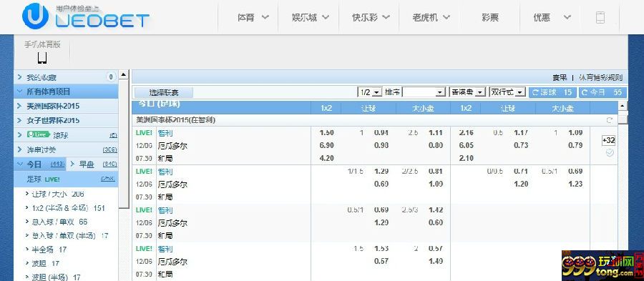Select the 0.73 half-time handicap odds
644x281 pixels.
point(521,145)
